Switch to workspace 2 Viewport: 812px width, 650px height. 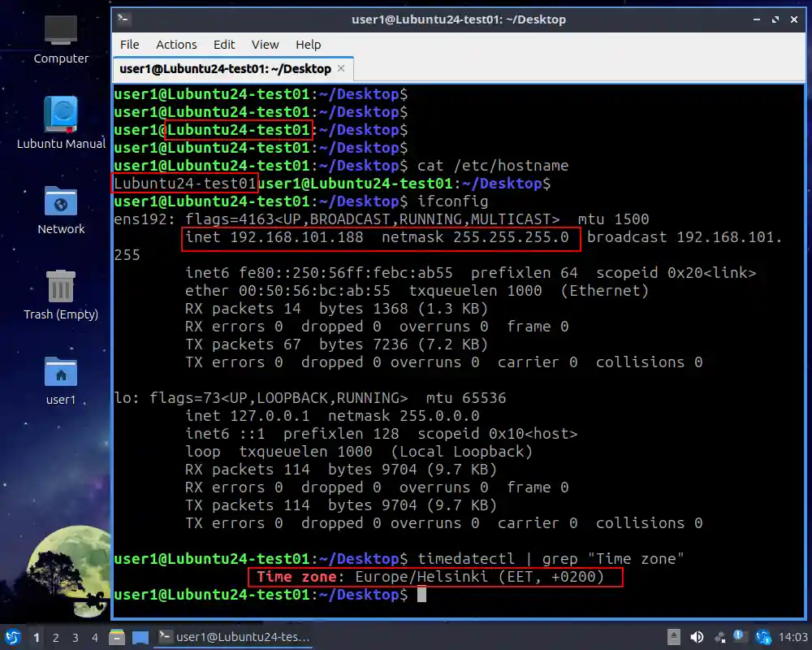(56, 638)
